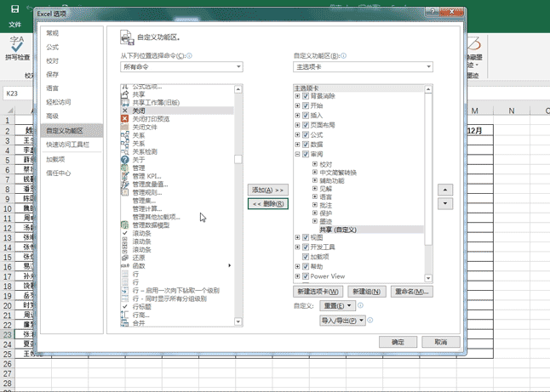Click the 新建组(N) button
This screenshot has width=550, height=392.
coord(367,292)
